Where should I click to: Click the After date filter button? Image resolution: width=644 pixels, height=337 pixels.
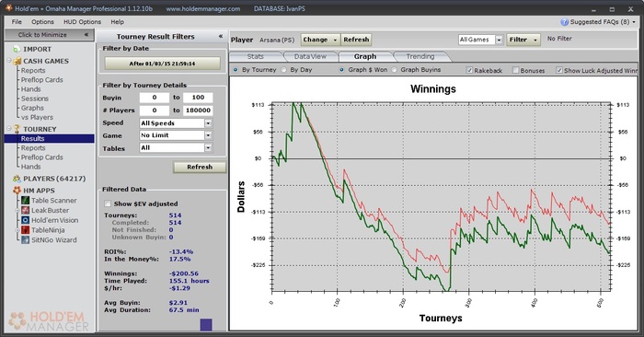point(162,64)
